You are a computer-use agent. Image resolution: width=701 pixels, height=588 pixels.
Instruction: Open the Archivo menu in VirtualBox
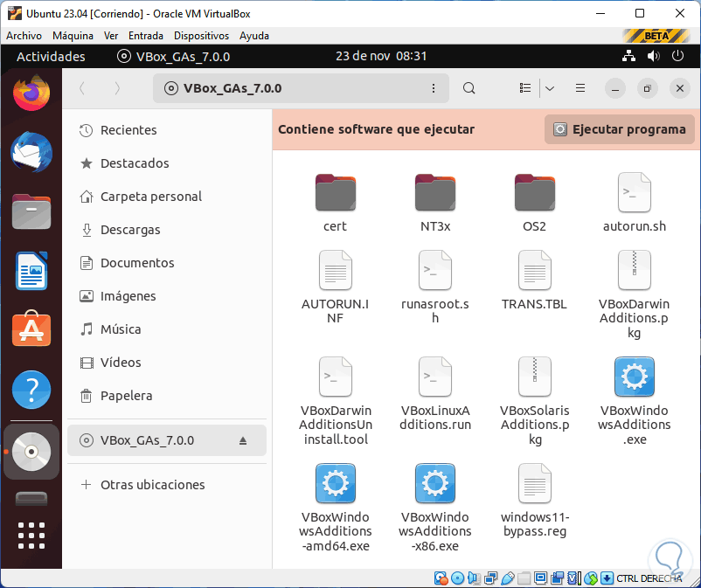tap(24, 36)
